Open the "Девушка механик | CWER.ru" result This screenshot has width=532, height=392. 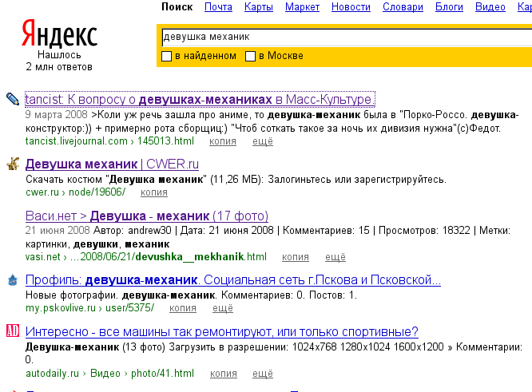pyautogui.click(x=112, y=164)
